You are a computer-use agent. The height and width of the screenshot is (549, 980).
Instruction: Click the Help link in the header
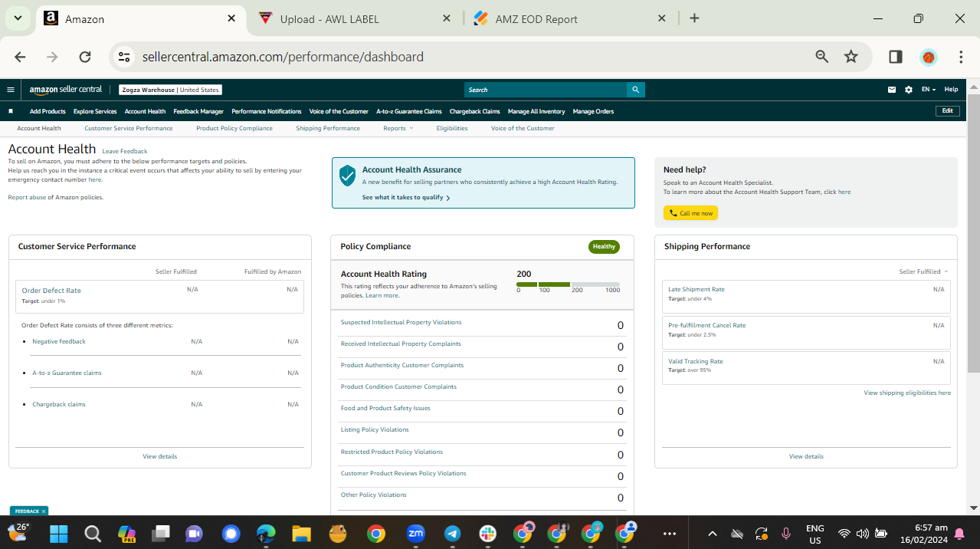[951, 90]
